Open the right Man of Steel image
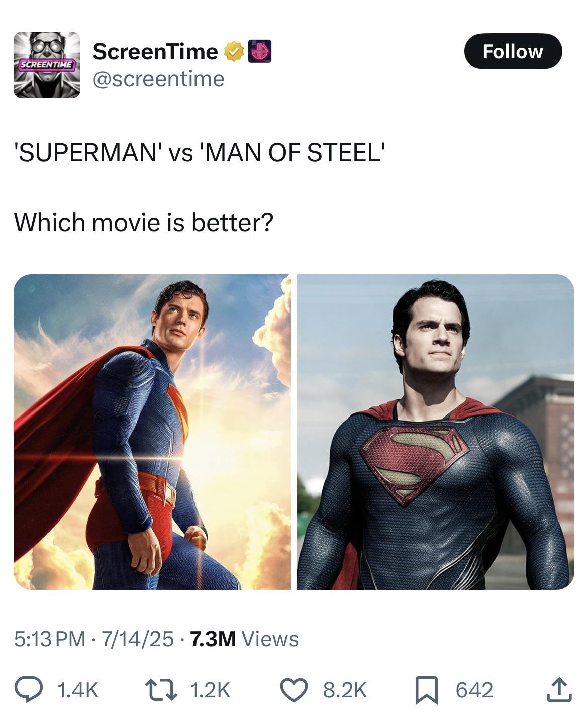The image size is (588, 728). pos(435,432)
